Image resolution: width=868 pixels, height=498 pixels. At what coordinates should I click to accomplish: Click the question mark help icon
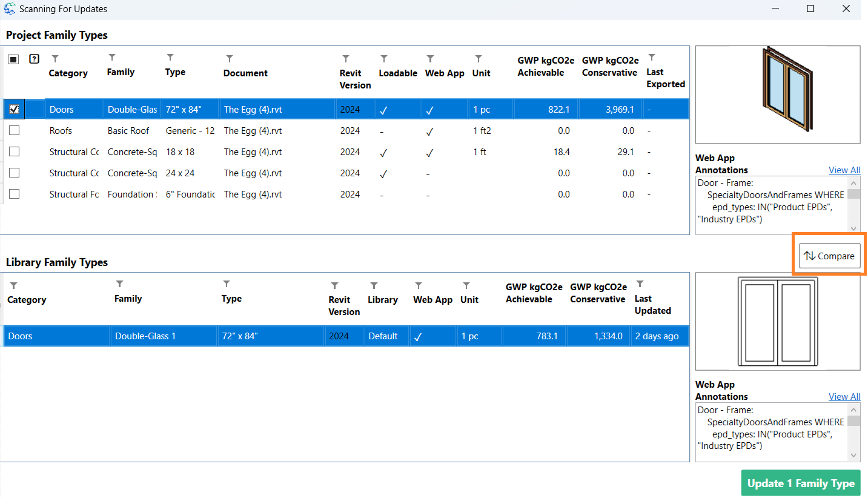pyautogui.click(x=35, y=59)
